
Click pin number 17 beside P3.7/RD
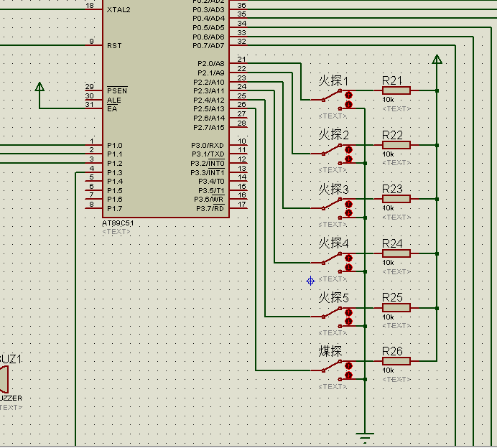coord(242,205)
